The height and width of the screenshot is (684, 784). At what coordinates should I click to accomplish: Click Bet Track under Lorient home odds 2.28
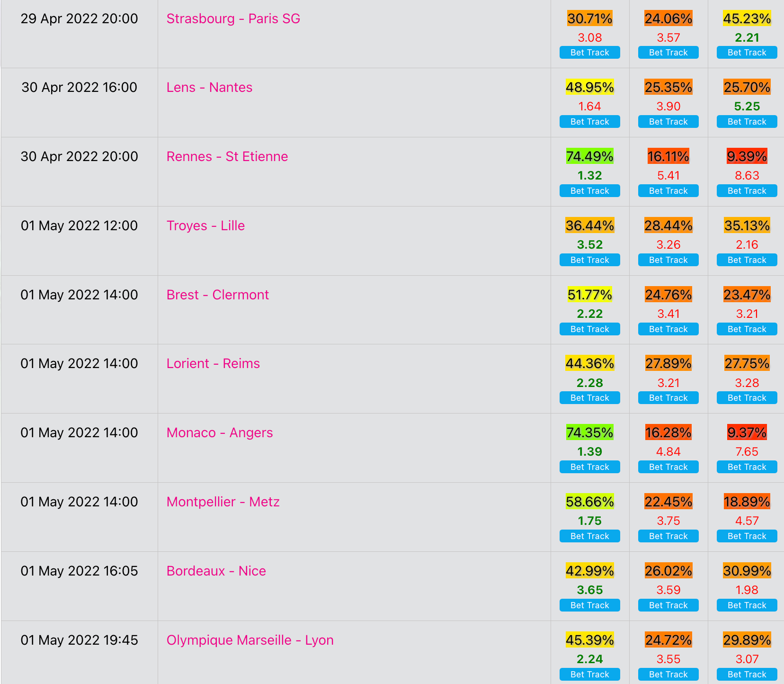click(590, 398)
